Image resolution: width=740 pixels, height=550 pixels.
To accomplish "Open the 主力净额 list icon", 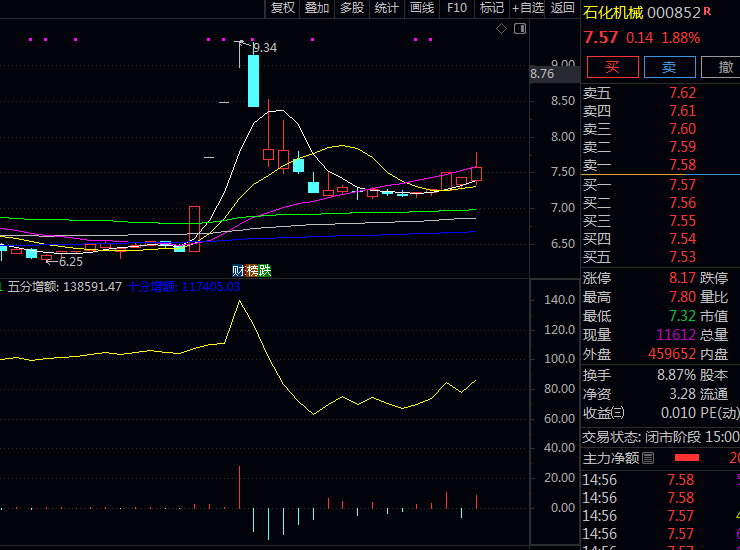I will coord(648,458).
